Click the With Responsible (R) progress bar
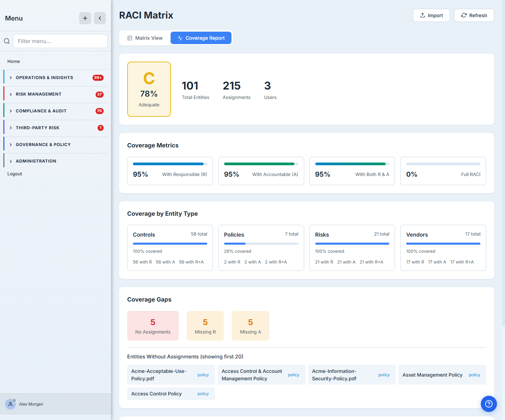The width and height of the screenshot is (505, 420). (x=170, y=164)
